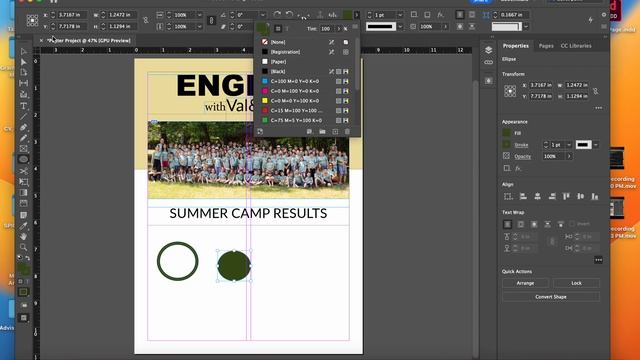The height and width of the screenshot is (360, 640).
Task: Expand fill swatch dropdown arrow in control bar
Action: (x=356, y=15)
